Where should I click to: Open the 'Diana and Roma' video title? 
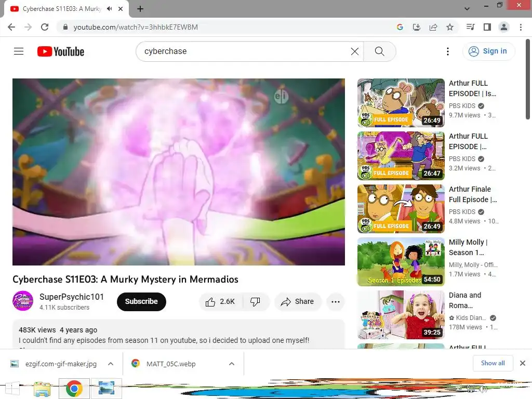(x=465, y=300)
